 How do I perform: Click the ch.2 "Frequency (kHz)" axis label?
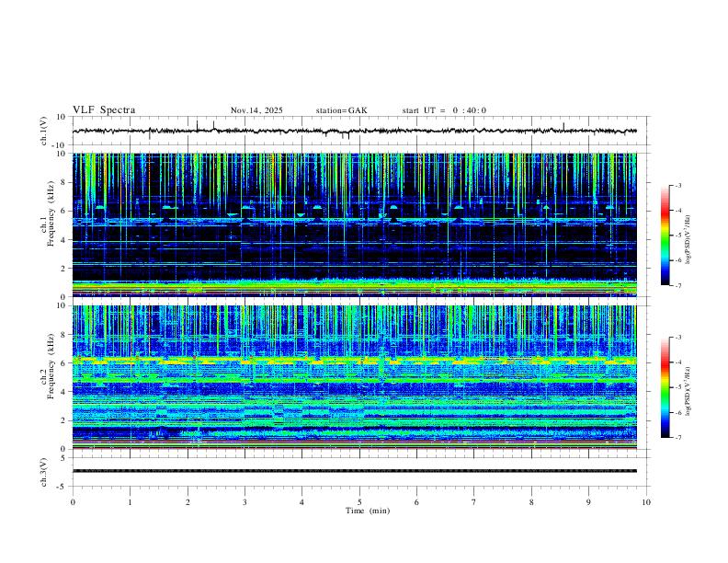point(51,366)
